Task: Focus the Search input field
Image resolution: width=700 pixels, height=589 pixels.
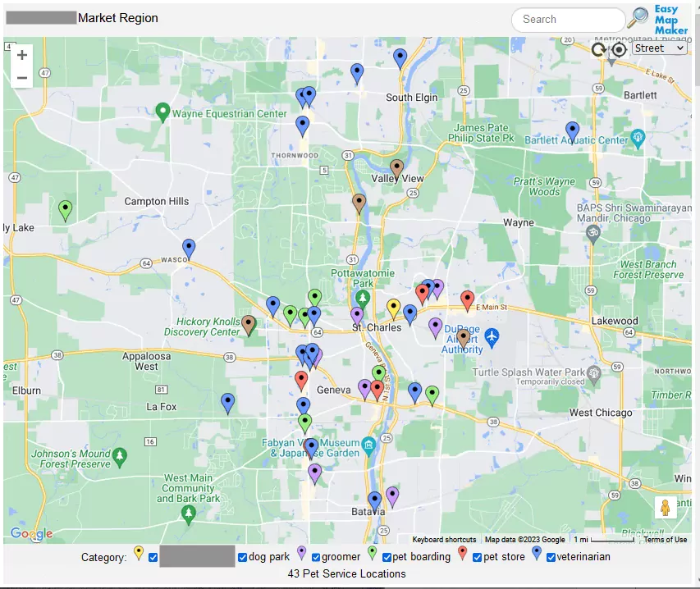Action: coord(568,20)
